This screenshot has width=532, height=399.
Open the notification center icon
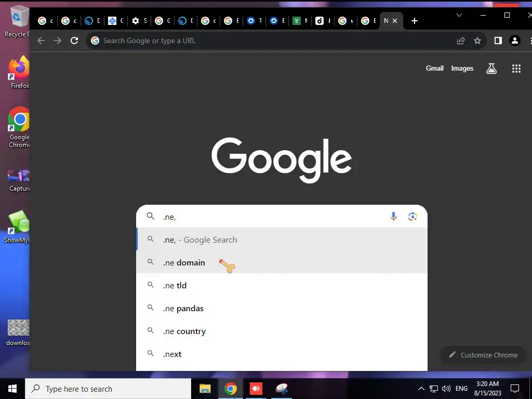coord(515,389)
